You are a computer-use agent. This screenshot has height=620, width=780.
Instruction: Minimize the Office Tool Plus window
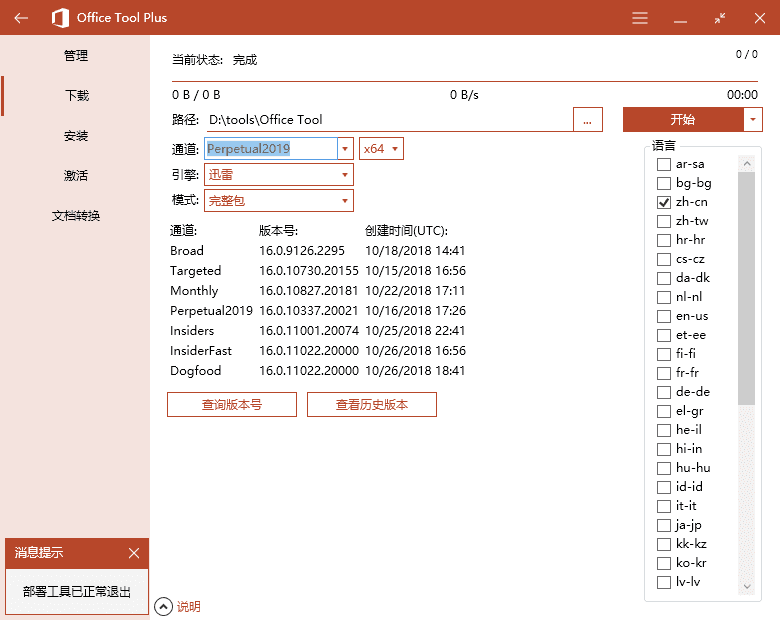(680, 22)
